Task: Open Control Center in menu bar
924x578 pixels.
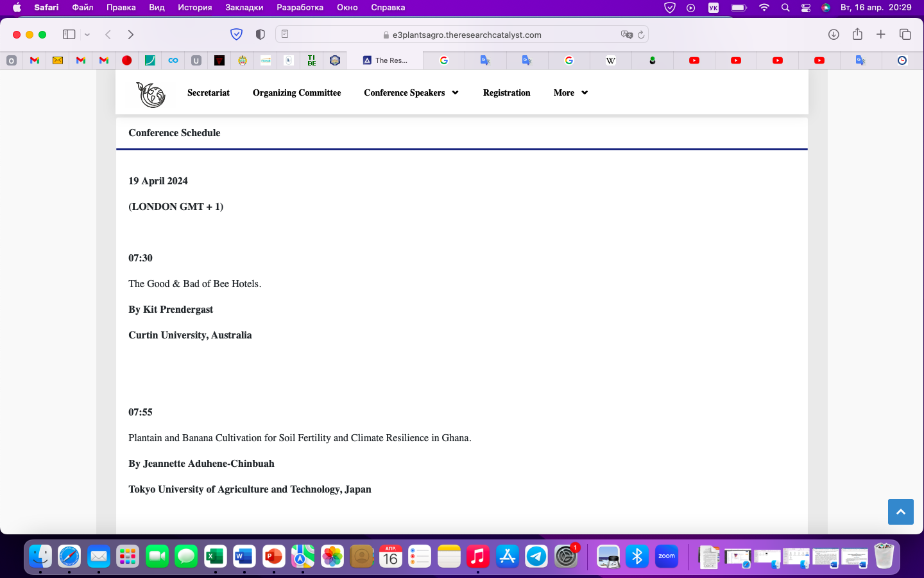Action: click(806, 8)
